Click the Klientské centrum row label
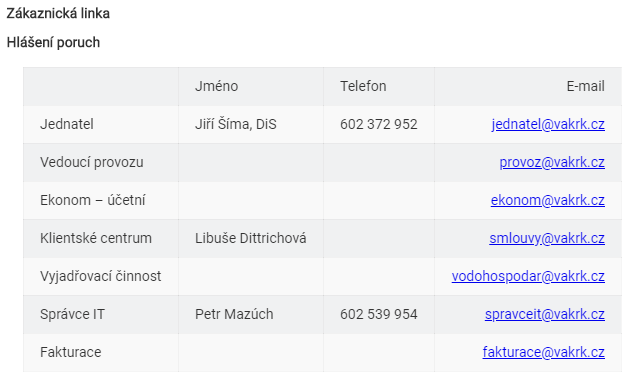Viewport: 640px width, 387px height. [x=96, y=238]
